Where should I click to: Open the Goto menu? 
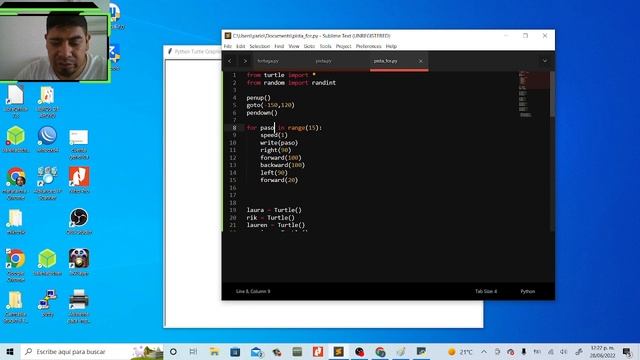point(309,46)
